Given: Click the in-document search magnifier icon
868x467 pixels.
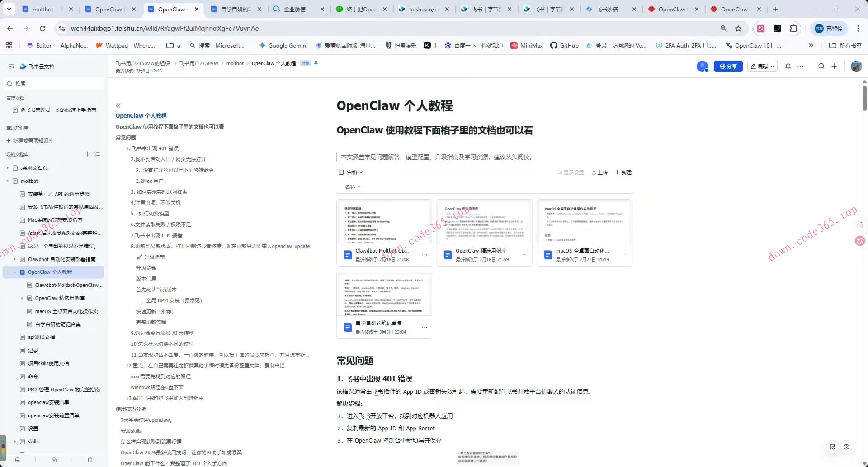Looking at the screenshot, I should pos(821,66).
